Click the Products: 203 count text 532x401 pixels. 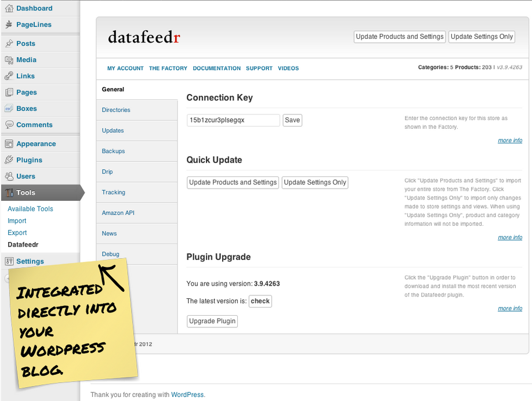pos(473,67)
